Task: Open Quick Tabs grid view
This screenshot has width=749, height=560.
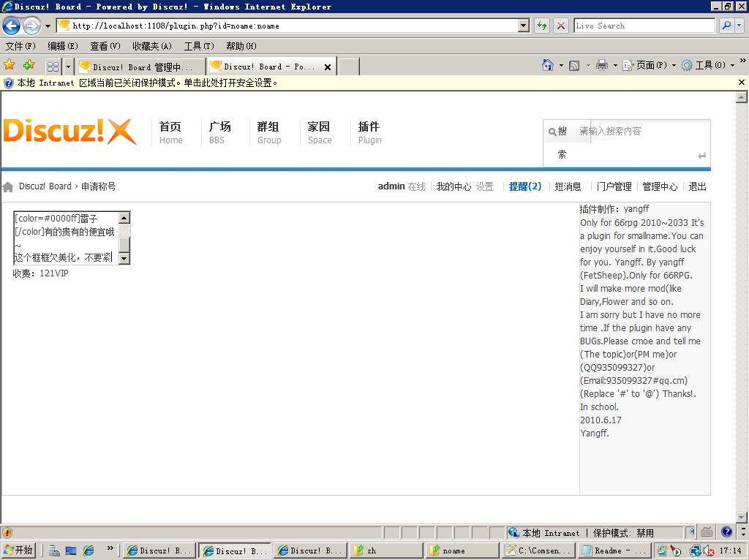Action: click(x=53, y=67)
